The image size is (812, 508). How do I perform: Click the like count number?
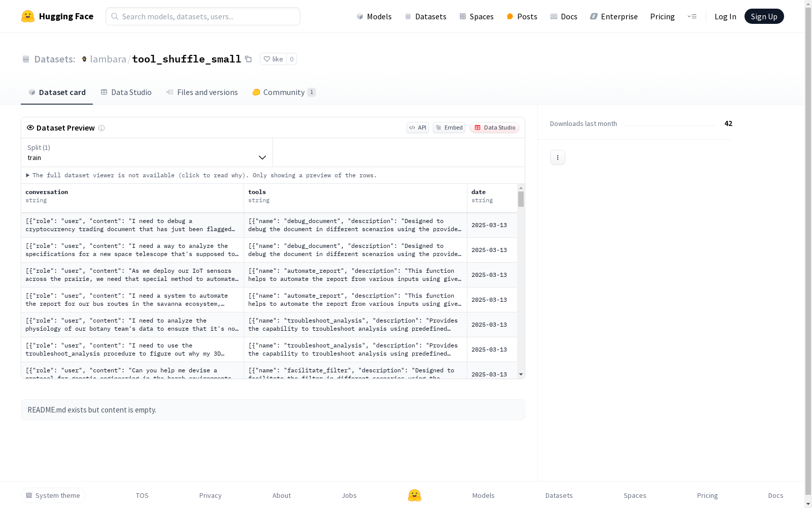pyautogui.click(x=292, y=59)
